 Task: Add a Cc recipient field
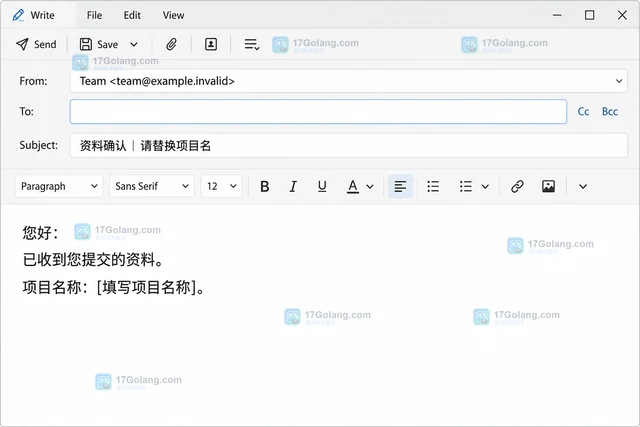(x=583, y=111)
